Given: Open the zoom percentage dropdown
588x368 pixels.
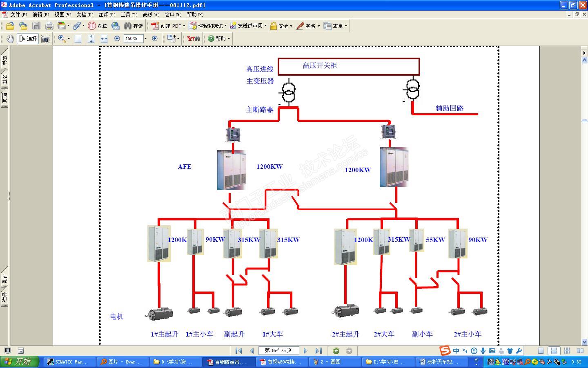Looking at the screenshot, I should pos(145,38).
